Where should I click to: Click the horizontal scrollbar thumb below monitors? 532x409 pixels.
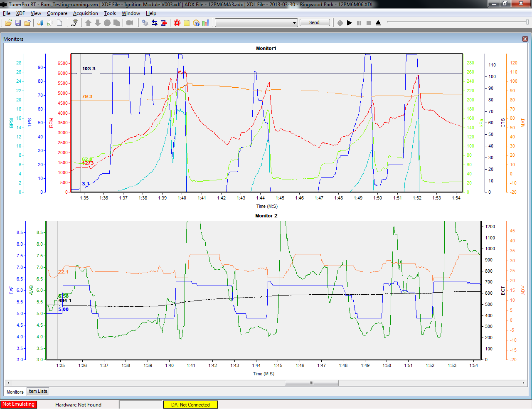pyautogui.click(x=312, y=383)
